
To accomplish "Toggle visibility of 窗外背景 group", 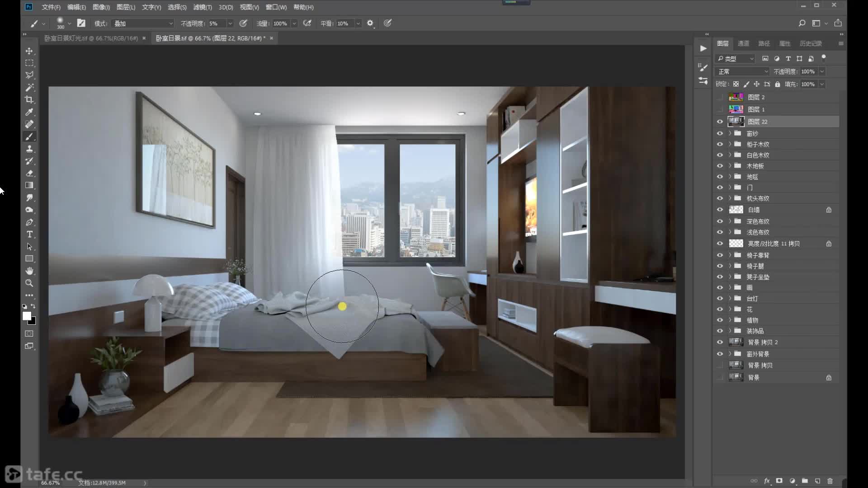I will point(720,354).
